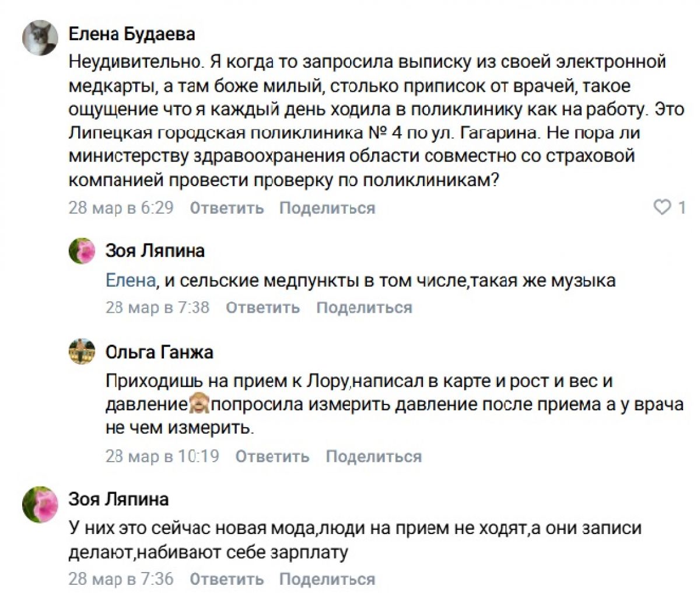Reply to Ольга Ганжа's comment
Image resolution: width=700 pixels, height=607 pixels.
pos(272,456)
